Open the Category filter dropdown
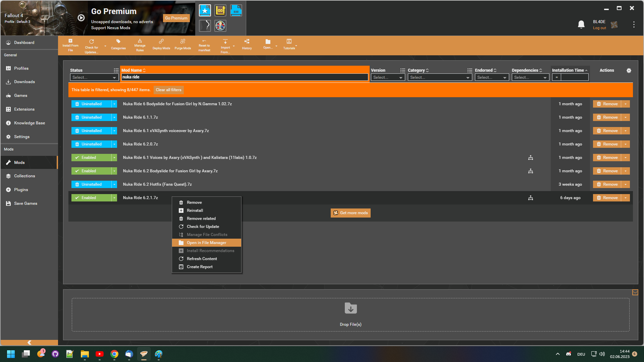 pos(440,77)
